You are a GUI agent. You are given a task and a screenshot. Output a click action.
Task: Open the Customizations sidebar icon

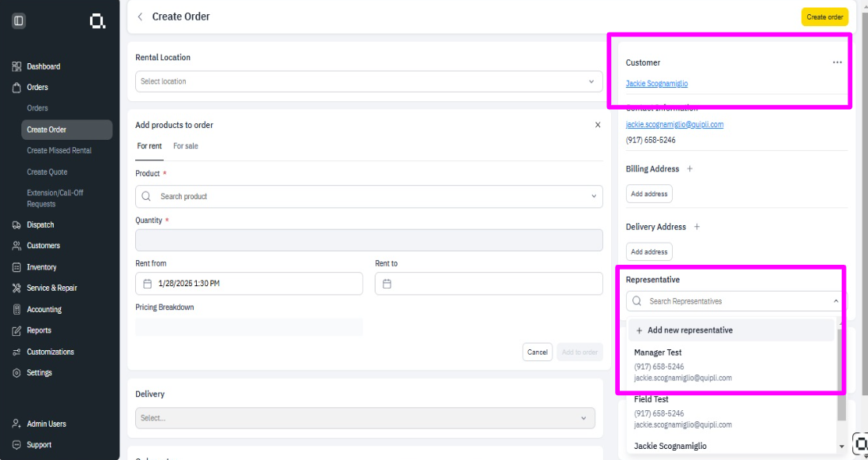click(16, 351)
